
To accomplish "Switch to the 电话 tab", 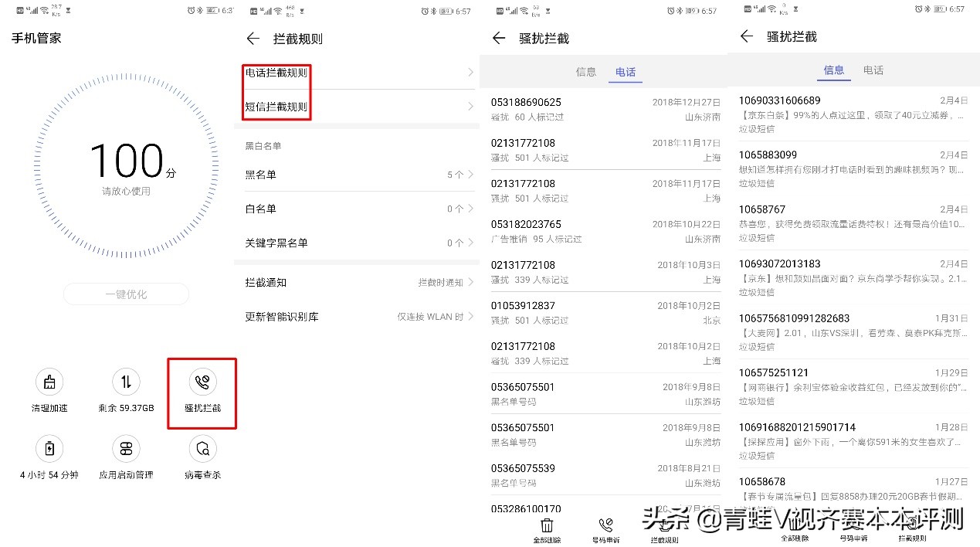I will tap(625, 71).
